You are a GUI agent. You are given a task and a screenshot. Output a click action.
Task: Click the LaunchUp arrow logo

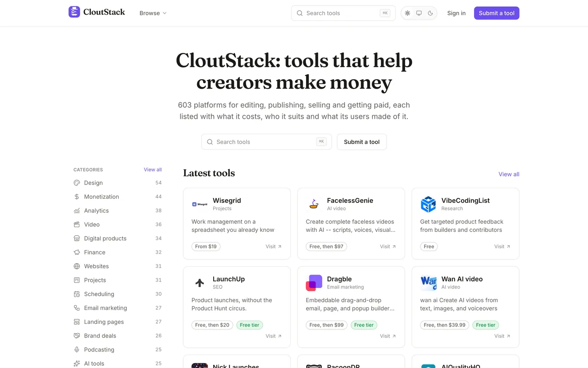click(x=199, y=283)
